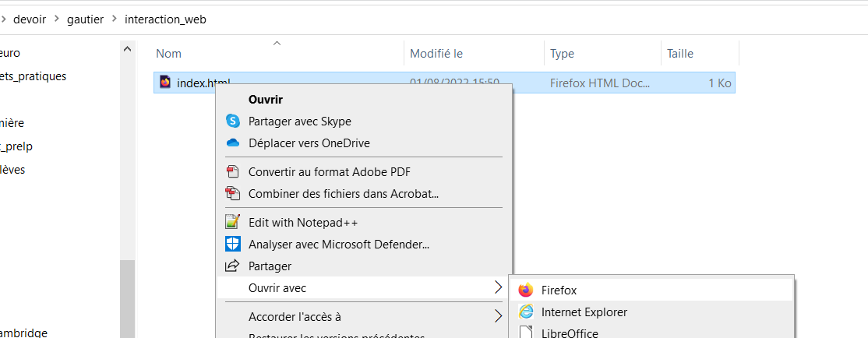
Task: Click the sidebar scroll up arrow
Action: [x=127, y=49]
